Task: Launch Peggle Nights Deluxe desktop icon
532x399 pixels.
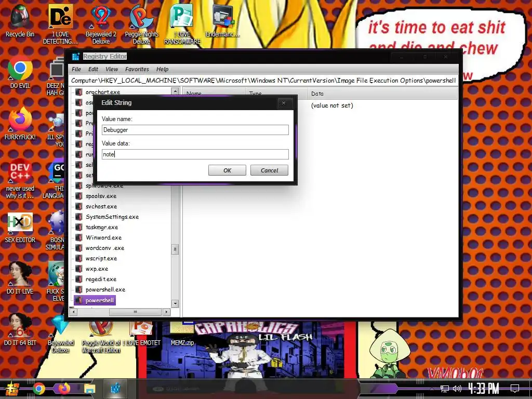Action: point(141,24)
